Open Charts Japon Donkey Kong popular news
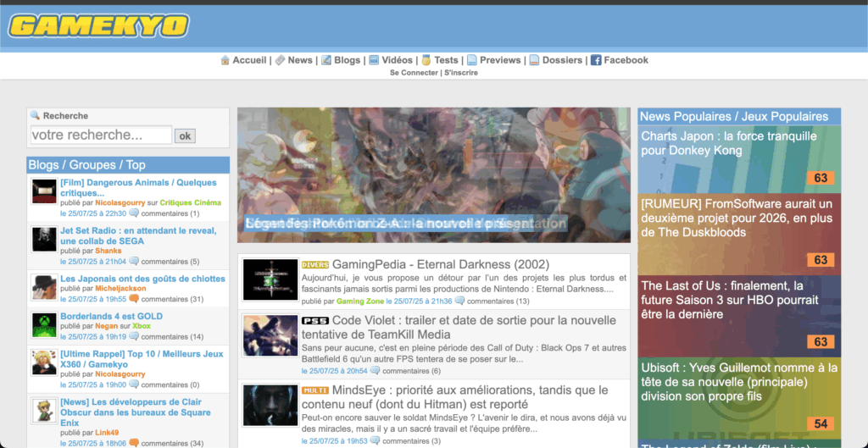Image resolution: width=868 pixels, height=448 pixels. (729, 143)
